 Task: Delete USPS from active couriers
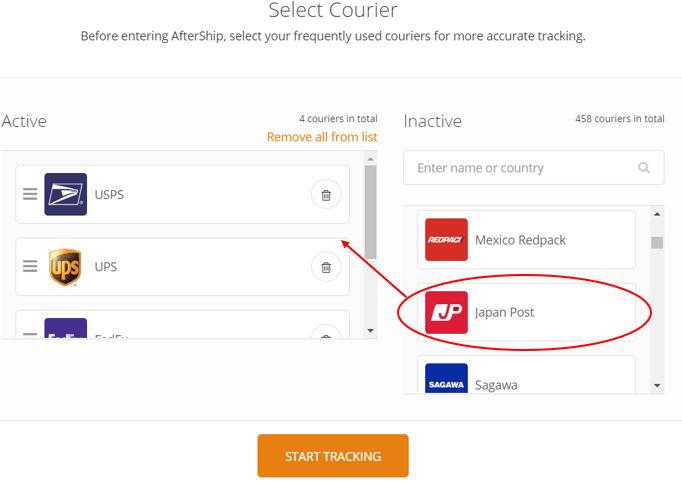pyautogui.click(x=326, y=194)
